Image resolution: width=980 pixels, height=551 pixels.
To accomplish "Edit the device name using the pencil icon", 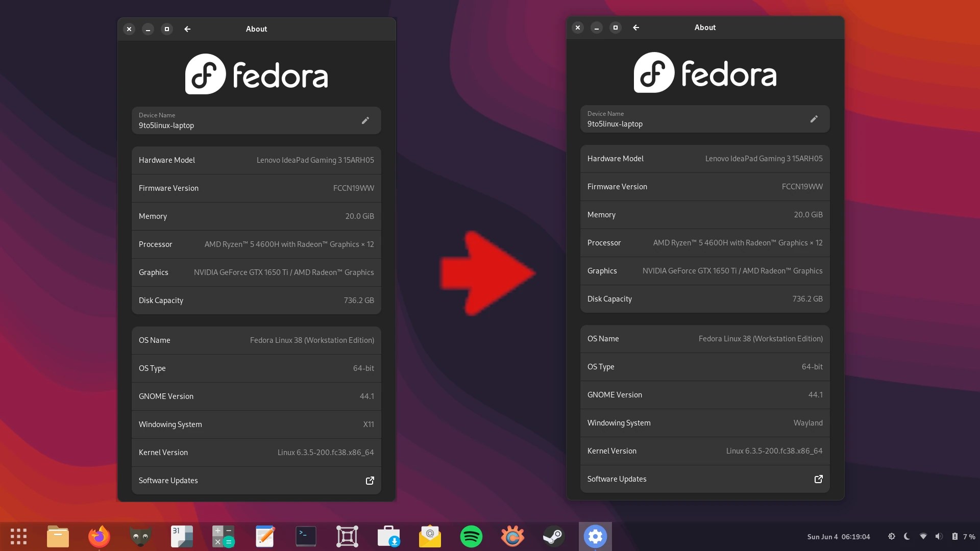I will (365, 120).
